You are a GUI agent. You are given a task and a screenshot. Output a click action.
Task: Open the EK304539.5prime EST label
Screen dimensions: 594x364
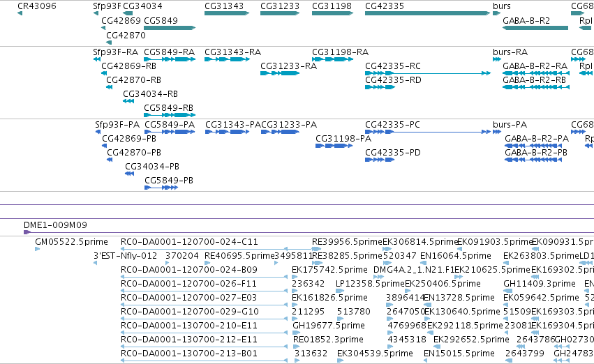tap(375, 354)
